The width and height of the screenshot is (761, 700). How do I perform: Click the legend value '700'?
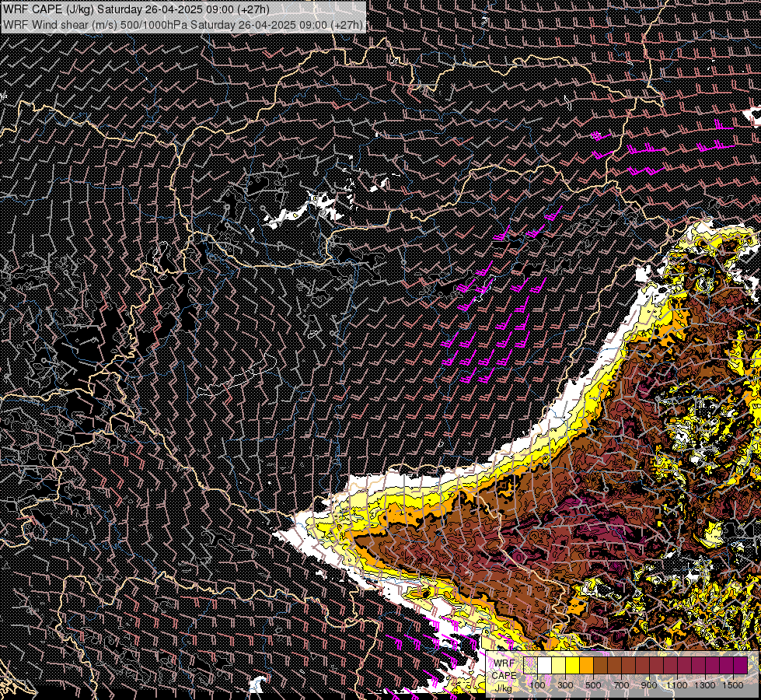click(x=621, y=685)
